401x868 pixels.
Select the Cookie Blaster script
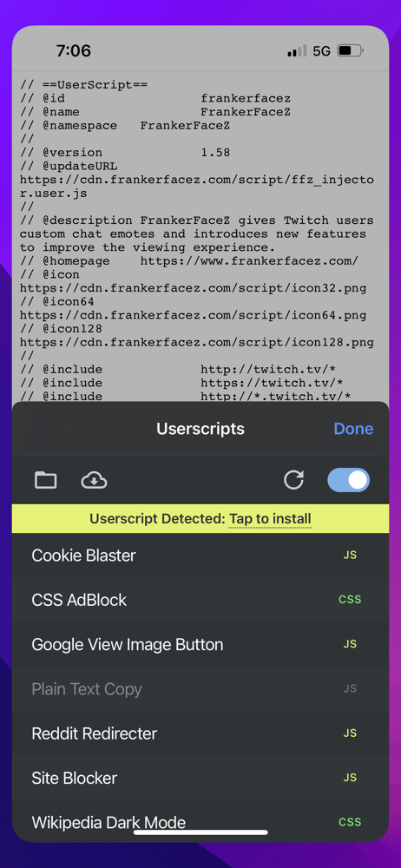pyautogui.click(x=200, y=556)
